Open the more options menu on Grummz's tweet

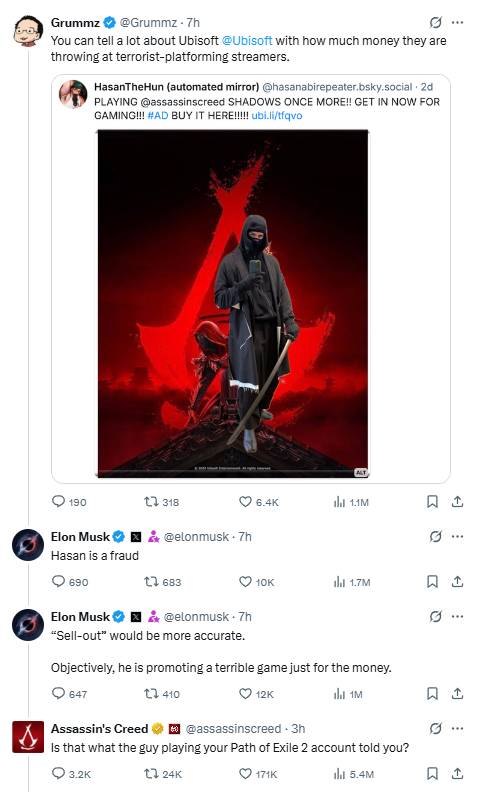click(x=457, y=22)
